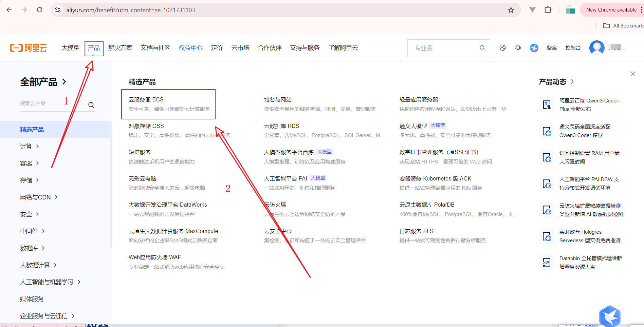Viewport: 644px width, 327px height.
Task: Open the 产品 nav menu
Action: pyautogui.click(x=94, y=48)
